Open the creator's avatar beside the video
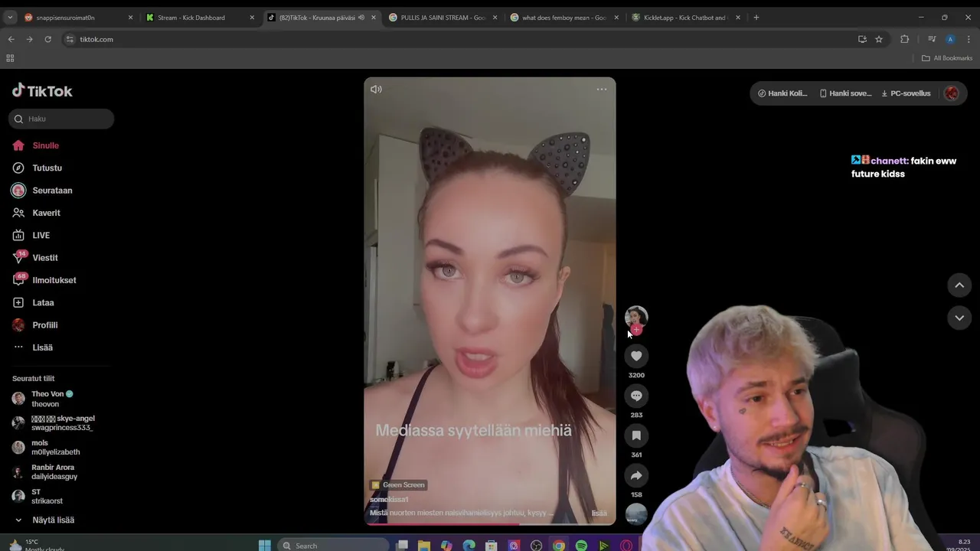Image resolution: width=980 pixels, height=551 pixels. click(636, 317)
